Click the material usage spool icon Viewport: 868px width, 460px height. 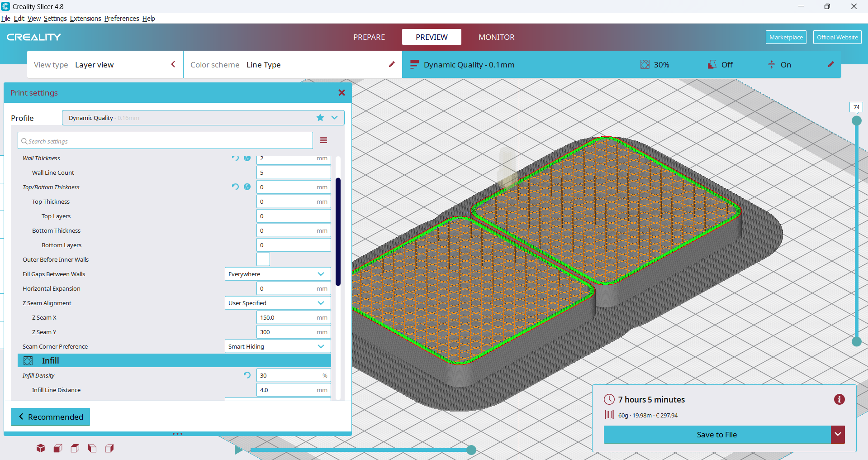click(x=609, y=415)
